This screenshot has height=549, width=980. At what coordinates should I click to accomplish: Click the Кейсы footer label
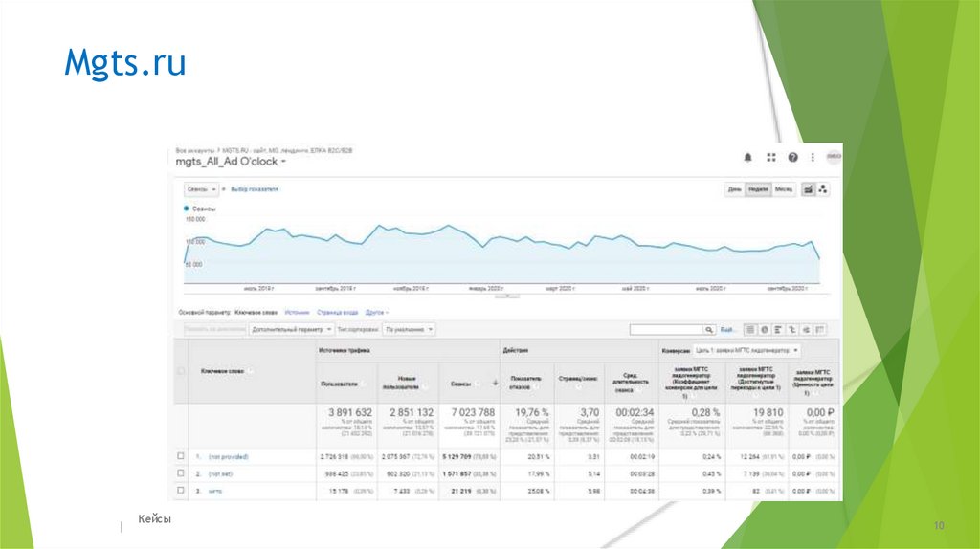click(x=154, y=519)
